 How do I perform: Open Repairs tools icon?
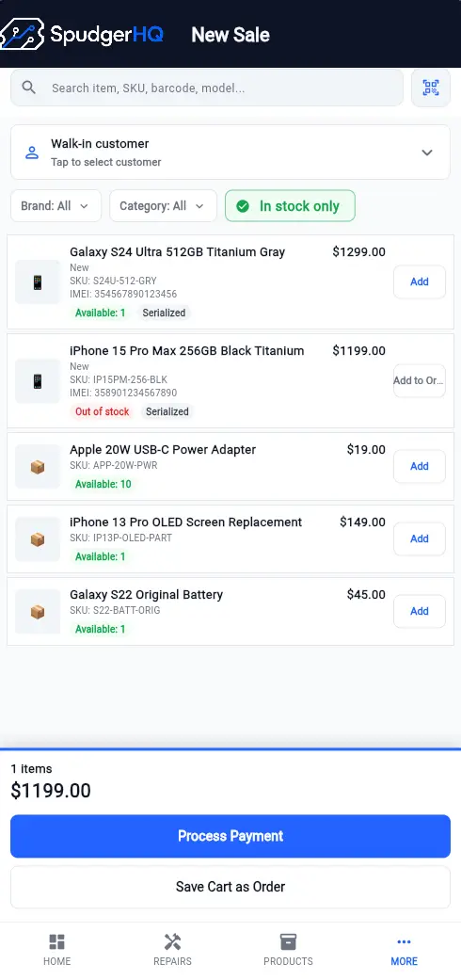[172, 942]
